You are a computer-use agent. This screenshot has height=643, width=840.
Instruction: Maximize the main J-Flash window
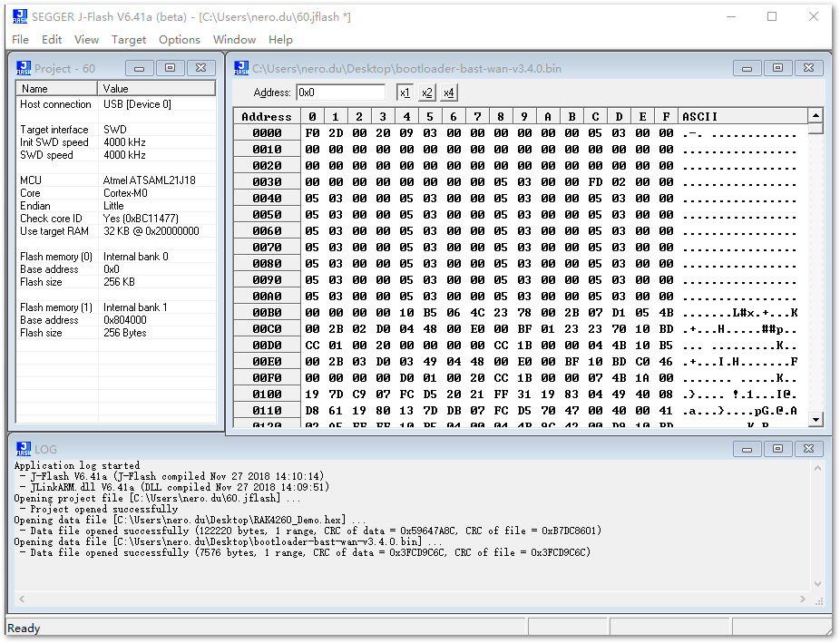pyautogui.click(x=772, y=16)
